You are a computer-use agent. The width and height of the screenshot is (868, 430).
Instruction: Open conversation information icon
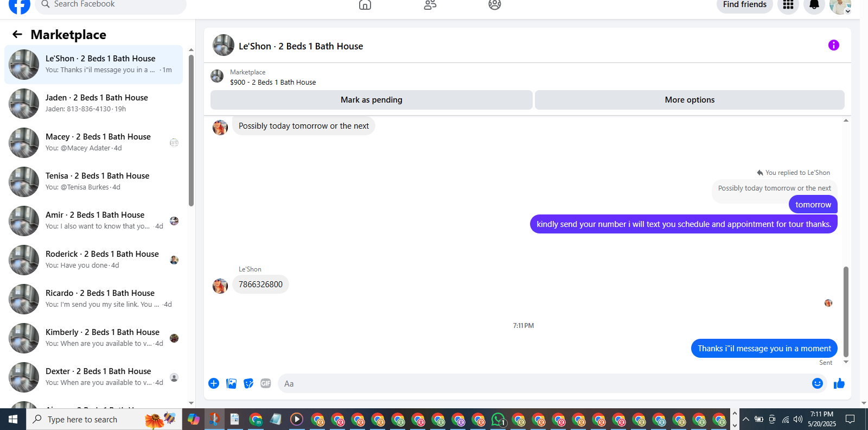(x=834, y=45)
